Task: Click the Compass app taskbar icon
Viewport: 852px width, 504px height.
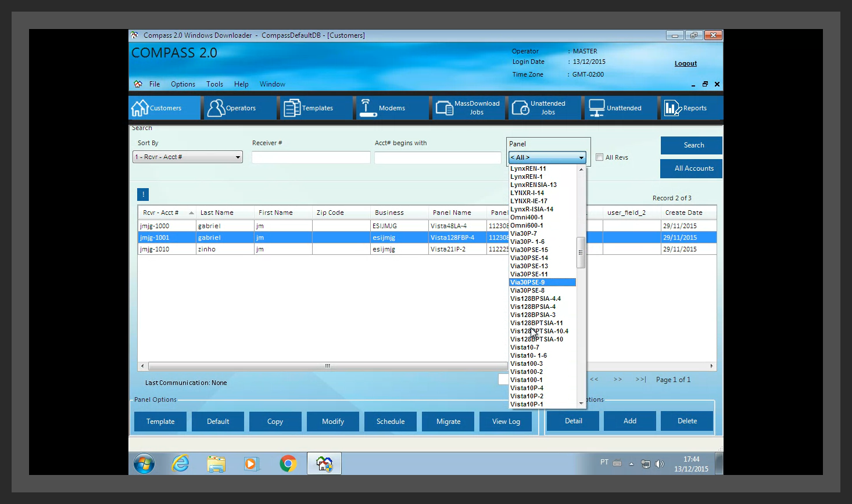Action: click(324, 463)
